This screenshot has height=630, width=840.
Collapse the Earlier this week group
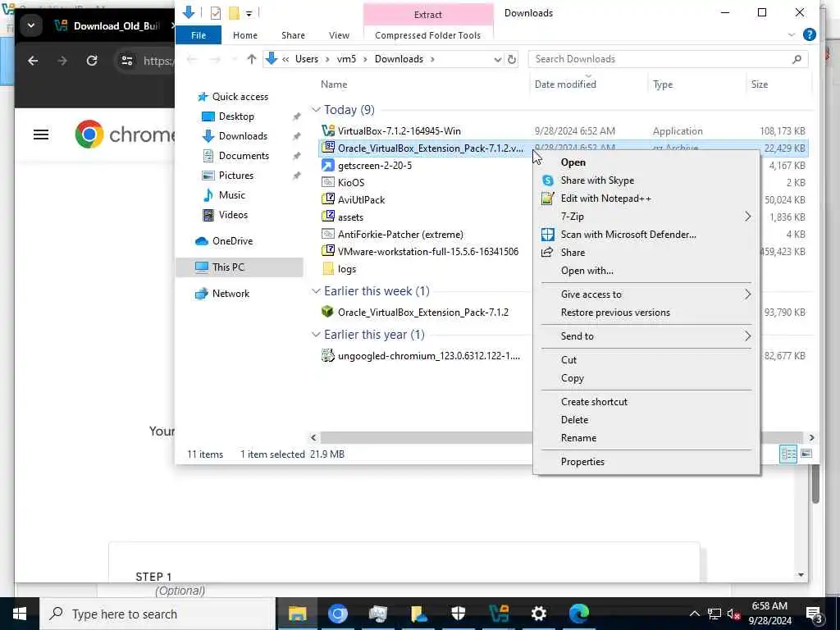coord(316,291)
